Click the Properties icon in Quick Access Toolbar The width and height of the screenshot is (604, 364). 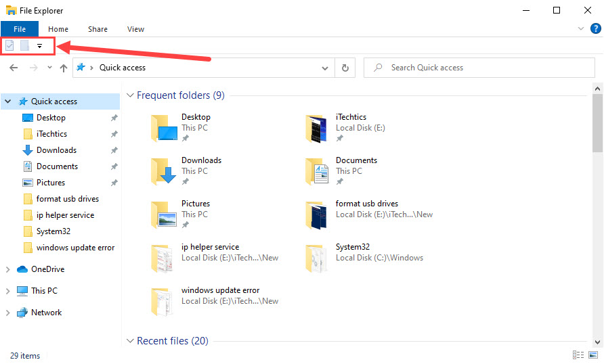10,46
